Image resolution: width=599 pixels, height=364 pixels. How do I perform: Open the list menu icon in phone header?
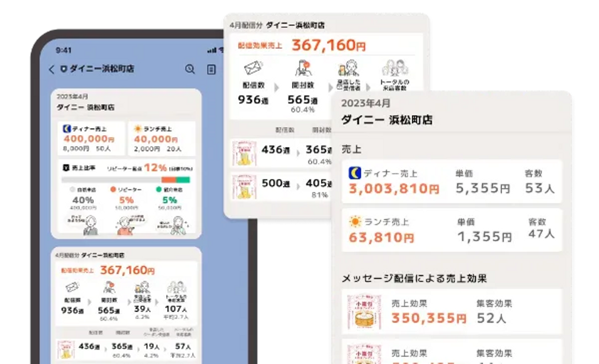tap(211, 69)
